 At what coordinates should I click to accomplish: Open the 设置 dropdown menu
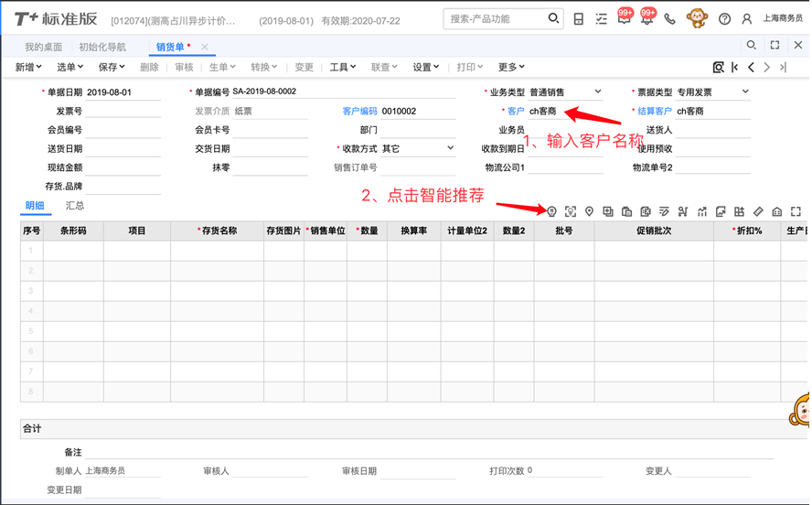[426, 68]
